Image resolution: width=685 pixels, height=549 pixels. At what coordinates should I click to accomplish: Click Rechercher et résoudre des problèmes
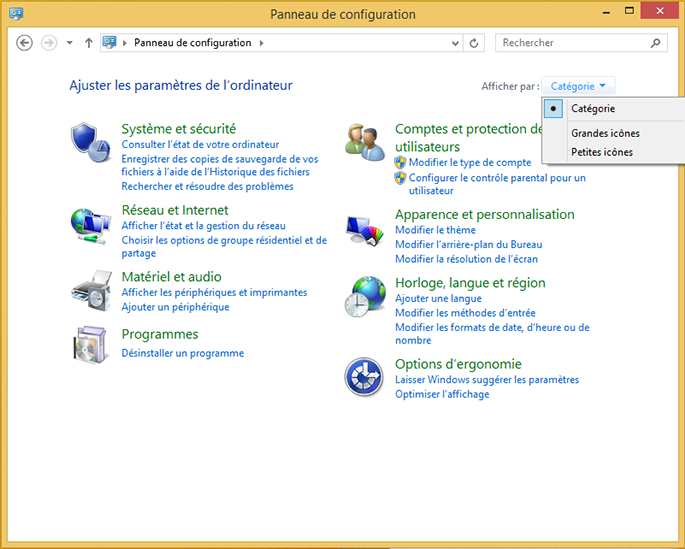(208, 186)
